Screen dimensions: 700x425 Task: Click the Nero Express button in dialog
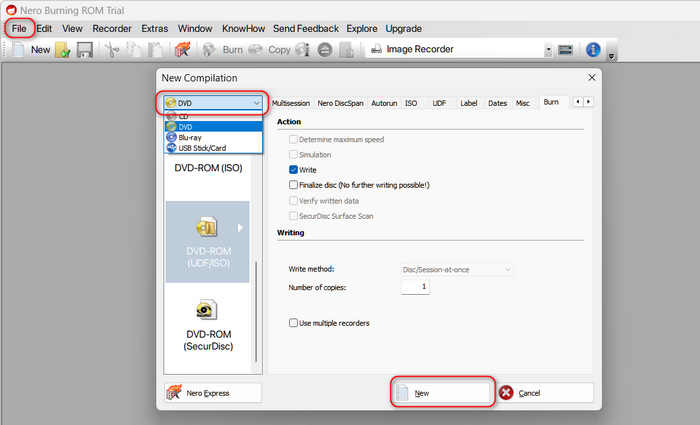(212, 393)
